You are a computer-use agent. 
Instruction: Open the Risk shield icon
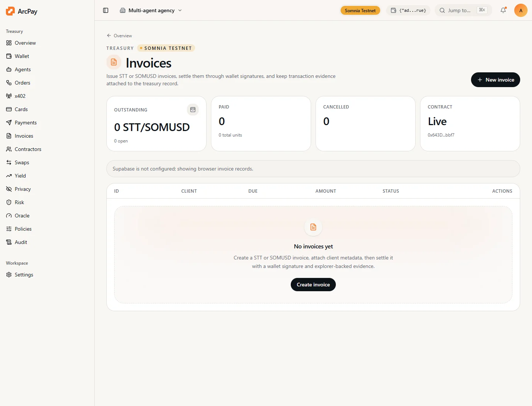point(9,202)
